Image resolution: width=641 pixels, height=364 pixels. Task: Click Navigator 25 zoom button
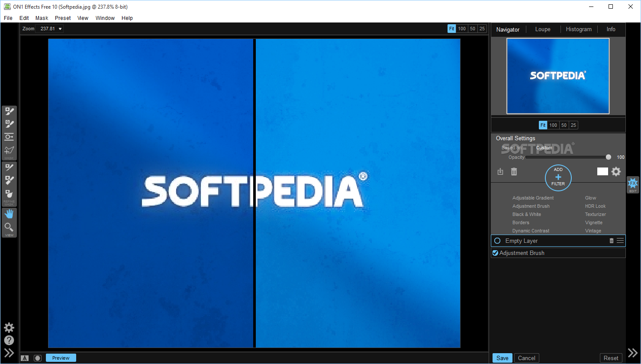(573, 125)
